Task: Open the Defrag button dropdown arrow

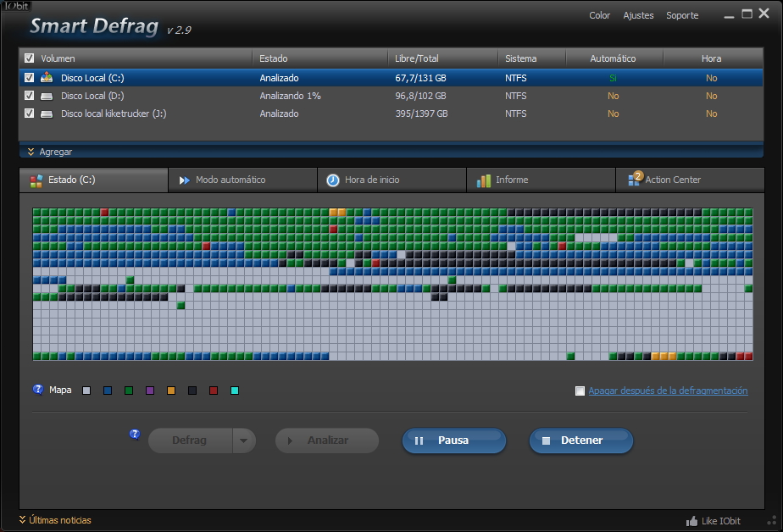Action: [x=244, y=441]
